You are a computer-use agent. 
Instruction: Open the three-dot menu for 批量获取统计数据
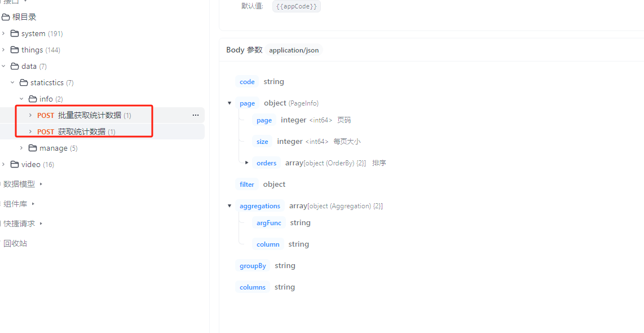point(196,115)
